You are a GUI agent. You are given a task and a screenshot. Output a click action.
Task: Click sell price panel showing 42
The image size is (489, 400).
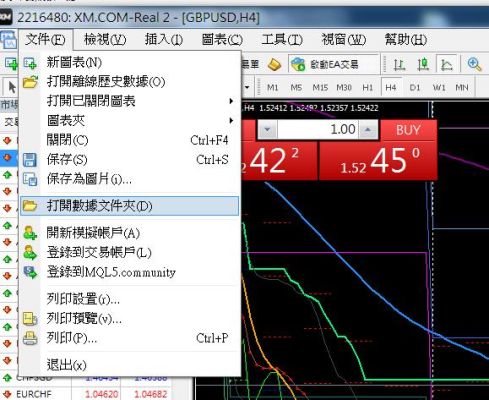[279, 161]
